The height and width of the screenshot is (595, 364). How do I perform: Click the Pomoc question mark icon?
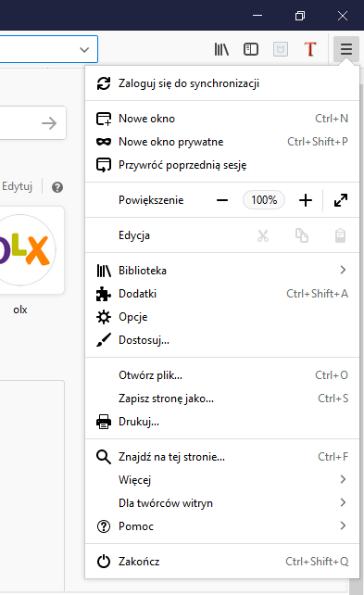click(104, 526)
